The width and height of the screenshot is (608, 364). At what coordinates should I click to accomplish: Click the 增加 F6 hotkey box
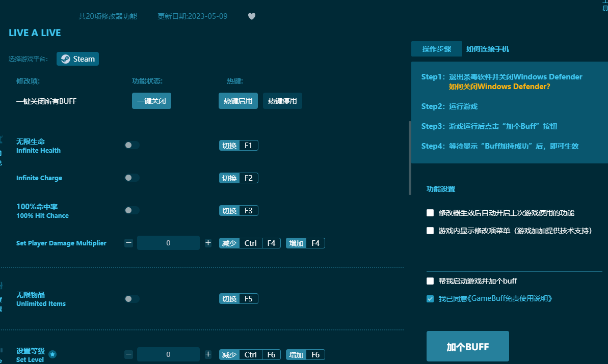[306, 354]
